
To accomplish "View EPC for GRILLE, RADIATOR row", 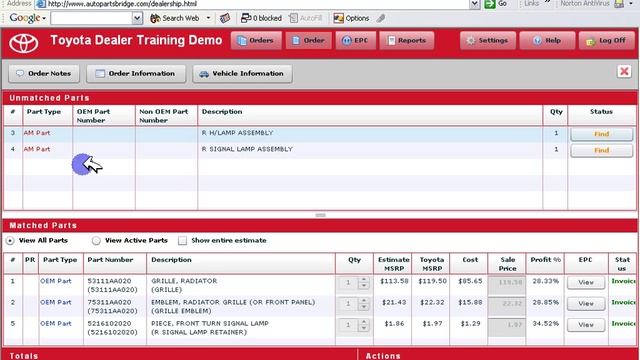I will point(586,282).
